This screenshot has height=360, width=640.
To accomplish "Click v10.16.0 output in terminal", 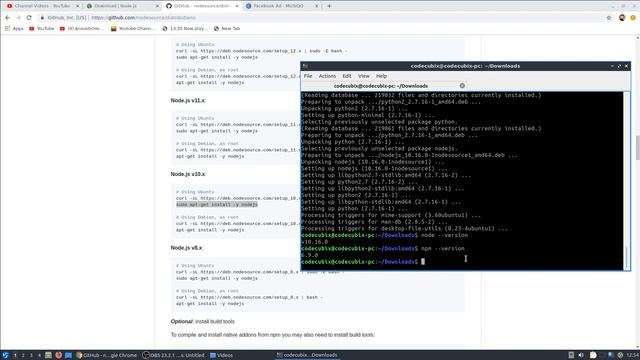I will click(314, 242).
